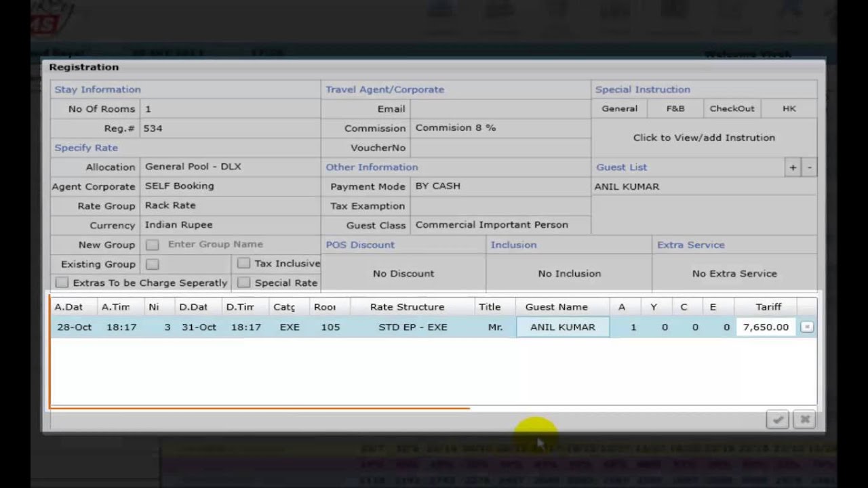This screenshot has width=868, height=488.
Task: Change Currency from Indian Rupee
Action: [230, 225]
